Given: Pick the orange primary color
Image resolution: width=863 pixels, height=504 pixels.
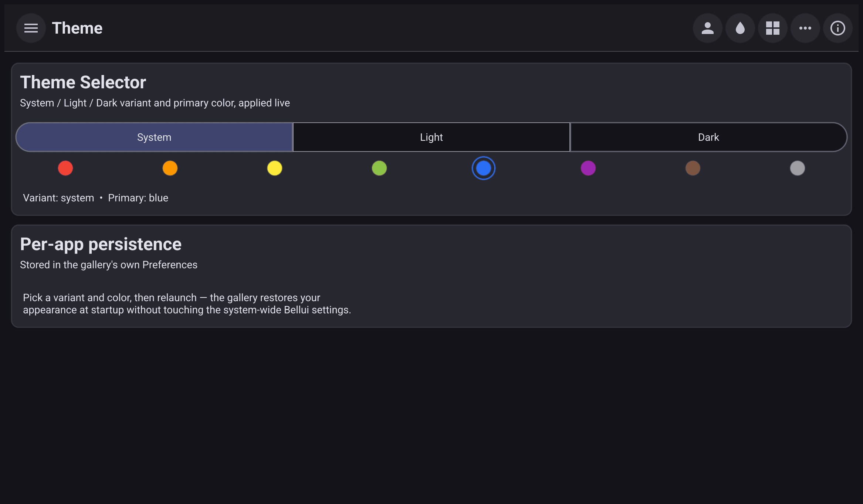Looking at the screenshot, I should 170,168.
